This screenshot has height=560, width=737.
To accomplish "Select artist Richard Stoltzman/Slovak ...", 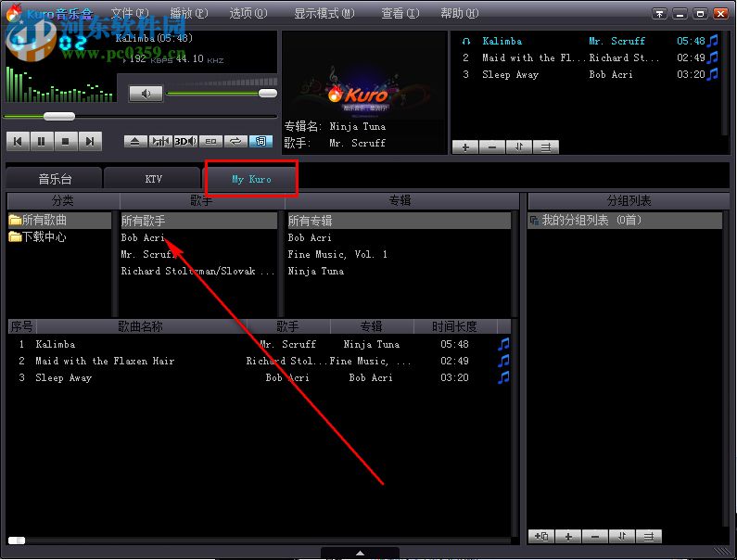I will point(197,271).
